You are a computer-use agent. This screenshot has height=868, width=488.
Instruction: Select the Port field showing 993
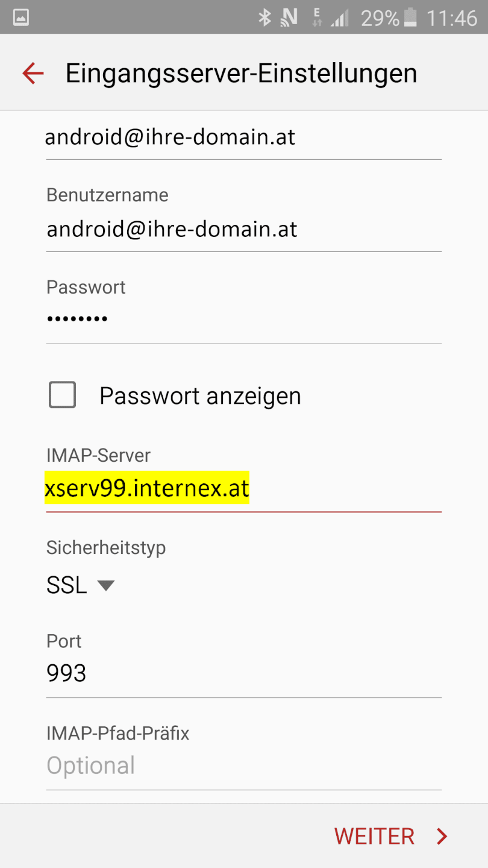[243, 673]
